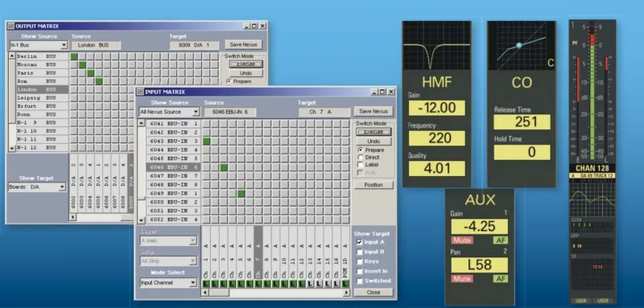Screen dimensions: 644x308
Task: Select 6041 EBU-IN 1 source row
Action: (173, 124)
